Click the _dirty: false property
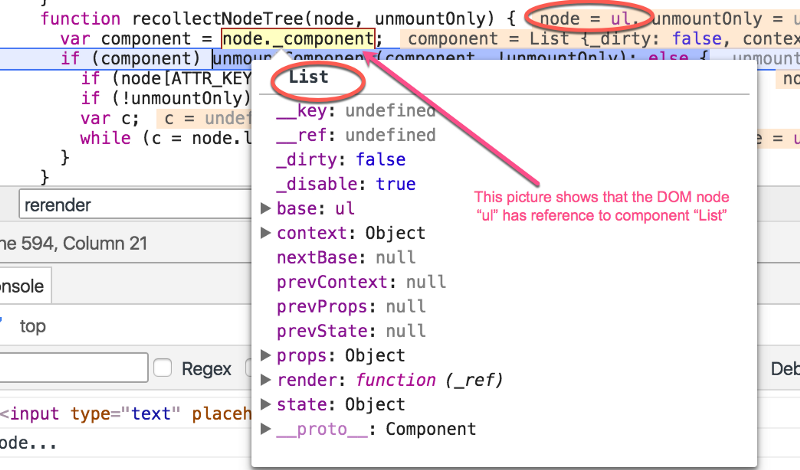The width and height of the screenshot is (800, 470). tap(341, 159)
